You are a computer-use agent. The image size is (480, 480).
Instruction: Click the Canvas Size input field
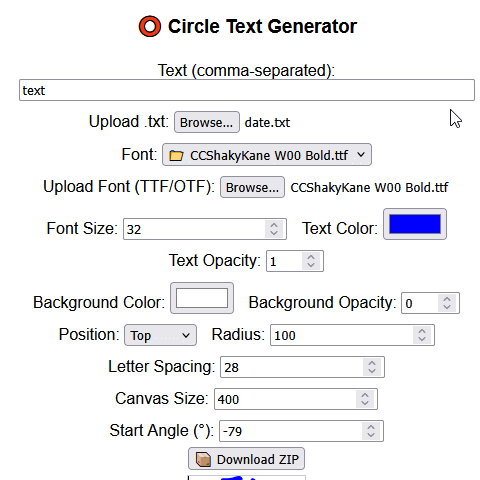tap(296, 399)
